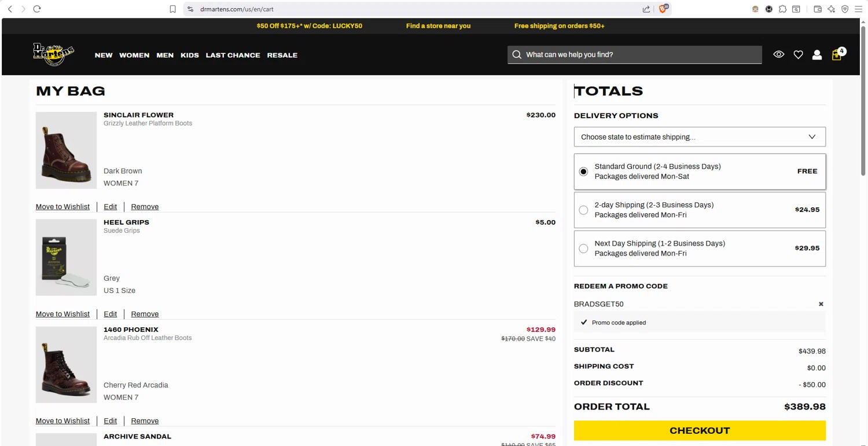Open SINCLAIR FLOWER product title
Viewport: 868px width, 446px height.
click(138, 115)
